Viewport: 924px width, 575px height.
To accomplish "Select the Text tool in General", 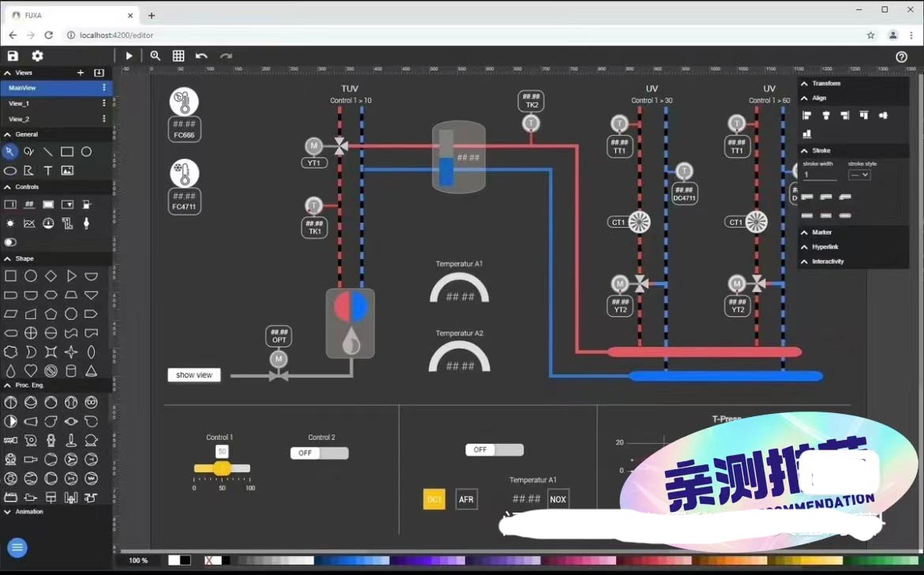I will (x=48, y=171).
